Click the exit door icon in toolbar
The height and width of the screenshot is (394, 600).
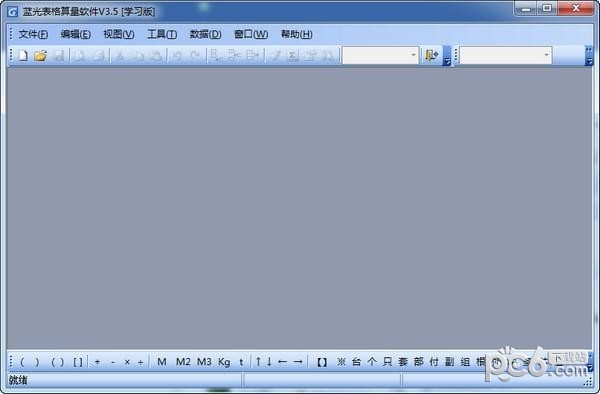pyautogui.click(x=431, y=56)
